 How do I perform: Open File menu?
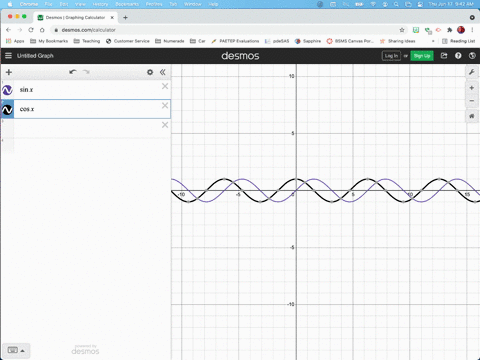pos(49,4)
